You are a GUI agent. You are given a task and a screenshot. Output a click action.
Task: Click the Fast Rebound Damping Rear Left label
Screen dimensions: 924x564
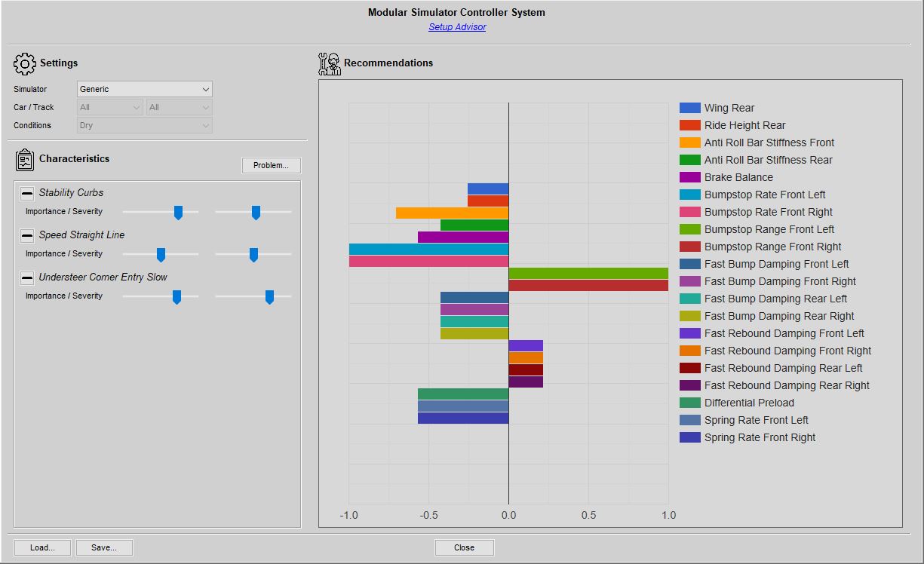(x=784, y=368)
